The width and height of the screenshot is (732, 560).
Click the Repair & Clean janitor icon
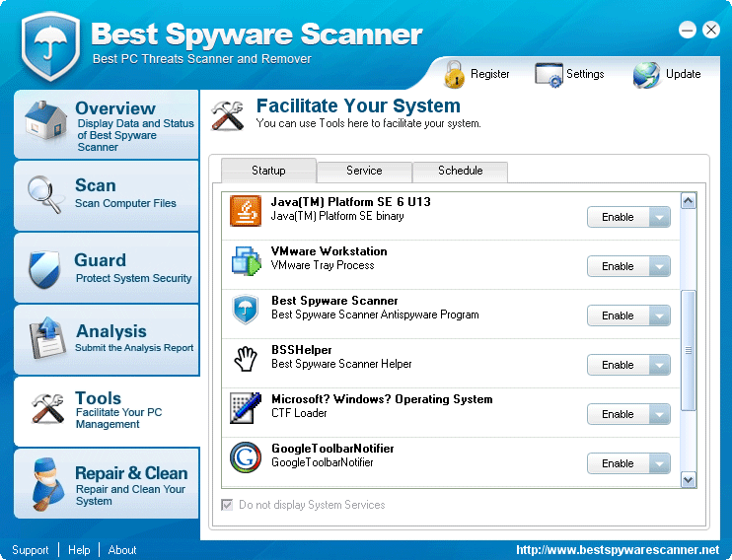coord(48,483)
